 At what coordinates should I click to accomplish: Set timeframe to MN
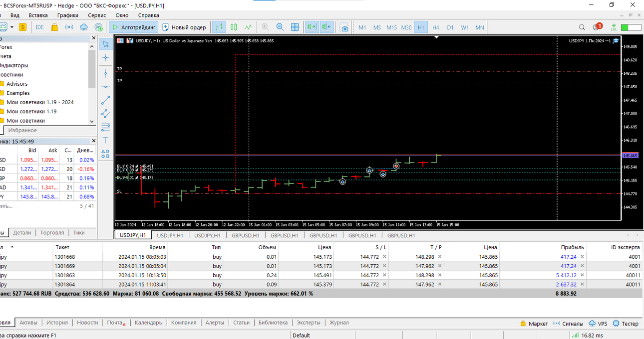click(479, 27)
